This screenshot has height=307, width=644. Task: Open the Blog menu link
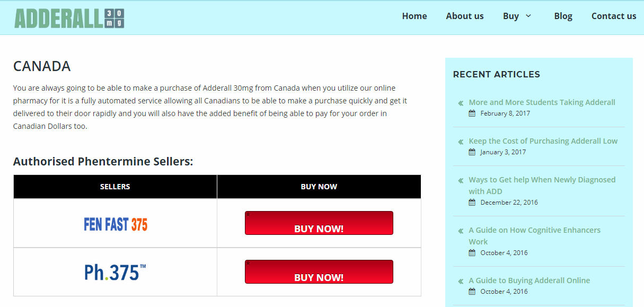563,16
